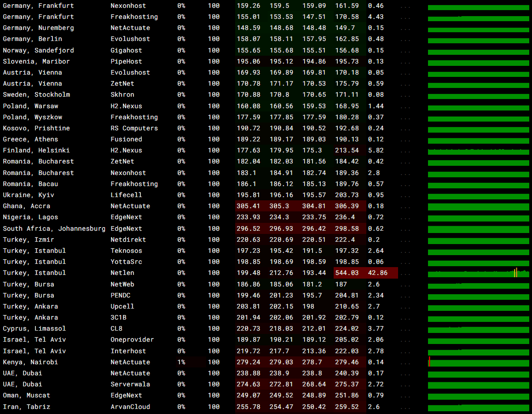The width and height of the screenshot is (532, 414).
Task: Click CL8 provider name
Action: click(x=116, y=328)
